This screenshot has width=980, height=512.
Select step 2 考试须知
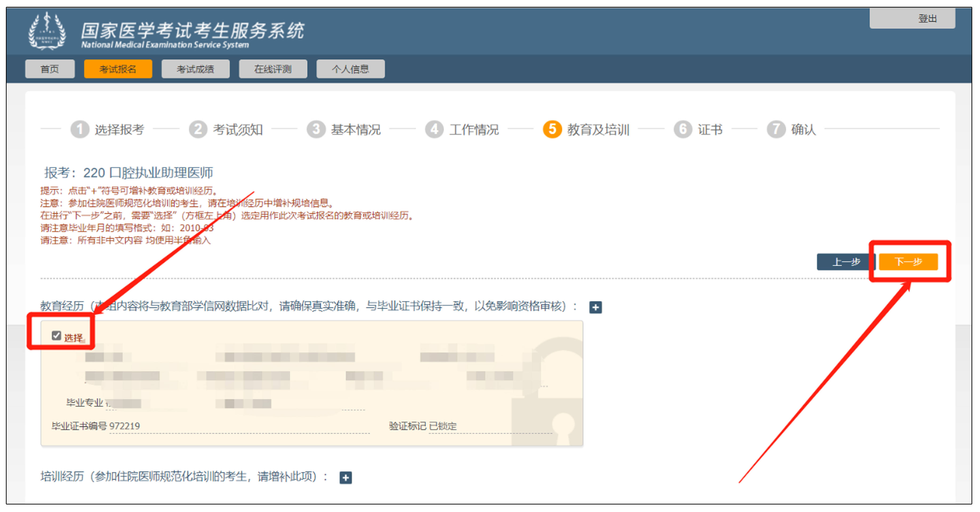click(226, 130)
